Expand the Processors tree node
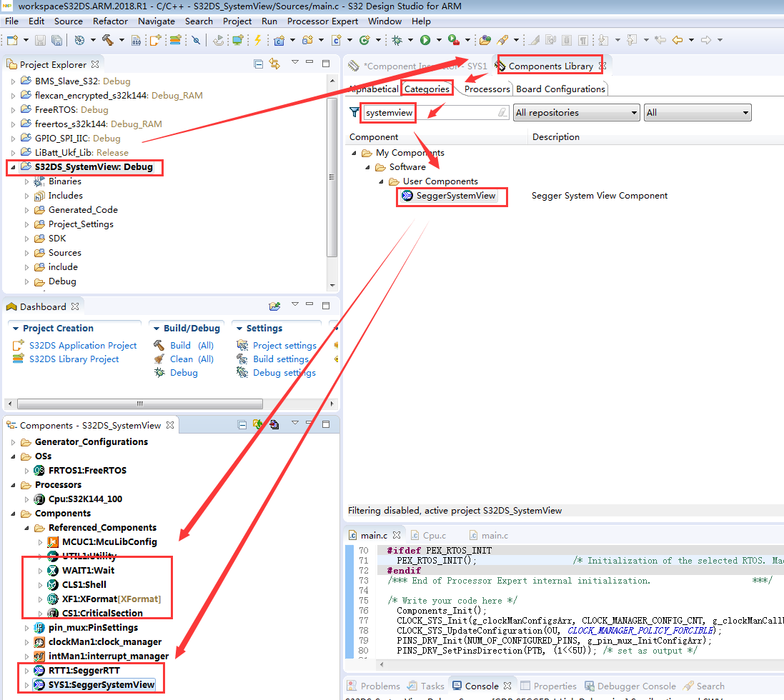 (x=13, y=484)
